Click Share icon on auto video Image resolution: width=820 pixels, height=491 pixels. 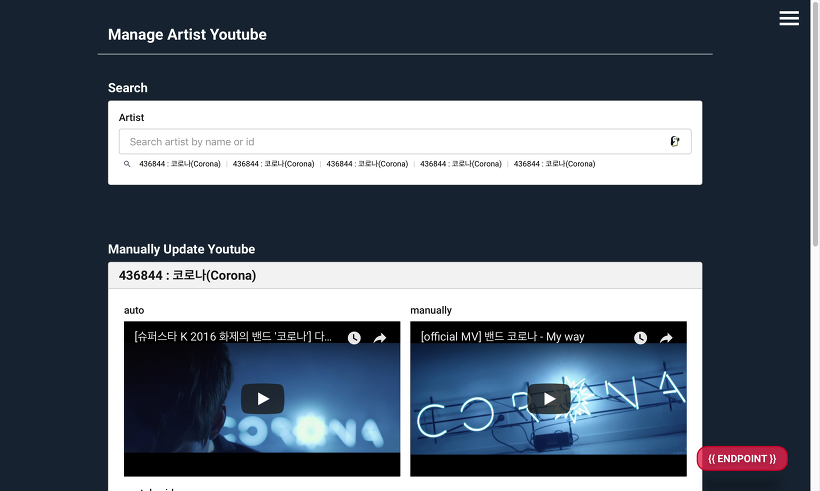pyautogui.click(x=380, y=338)
